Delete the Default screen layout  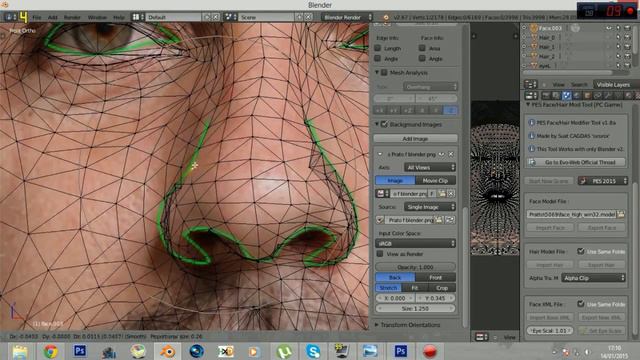point(216,17)
